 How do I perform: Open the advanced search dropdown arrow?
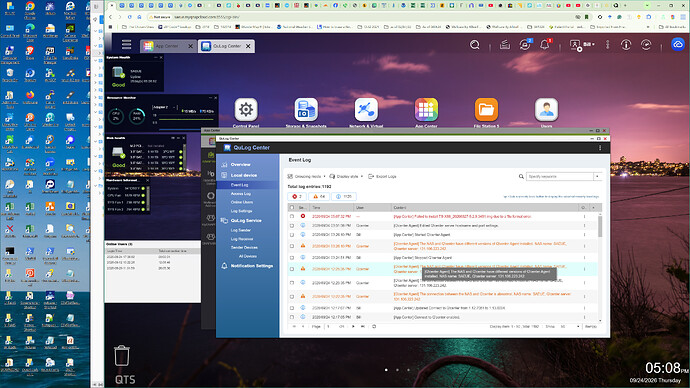[597, 176]
